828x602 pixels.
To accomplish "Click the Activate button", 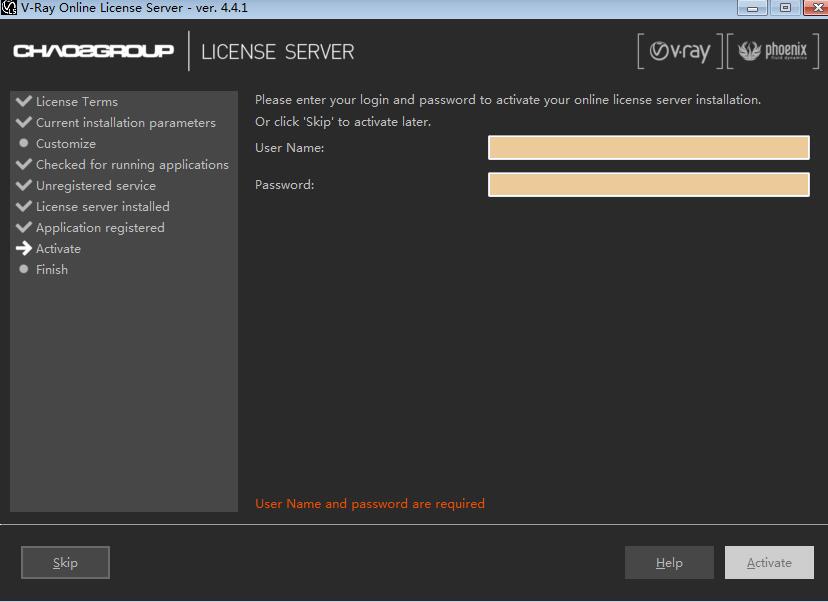I will (769, 562).
